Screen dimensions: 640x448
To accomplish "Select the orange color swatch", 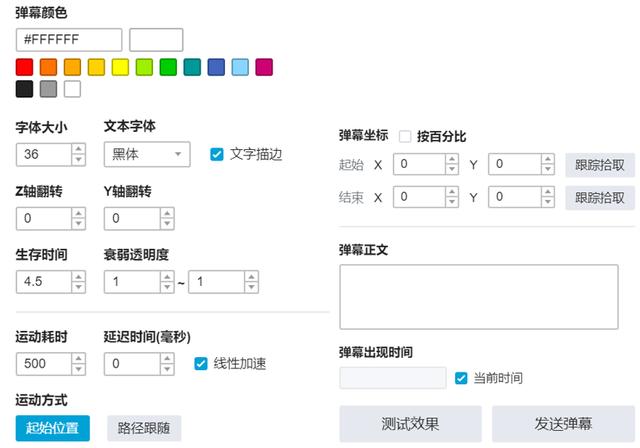I will coord(48,67).
